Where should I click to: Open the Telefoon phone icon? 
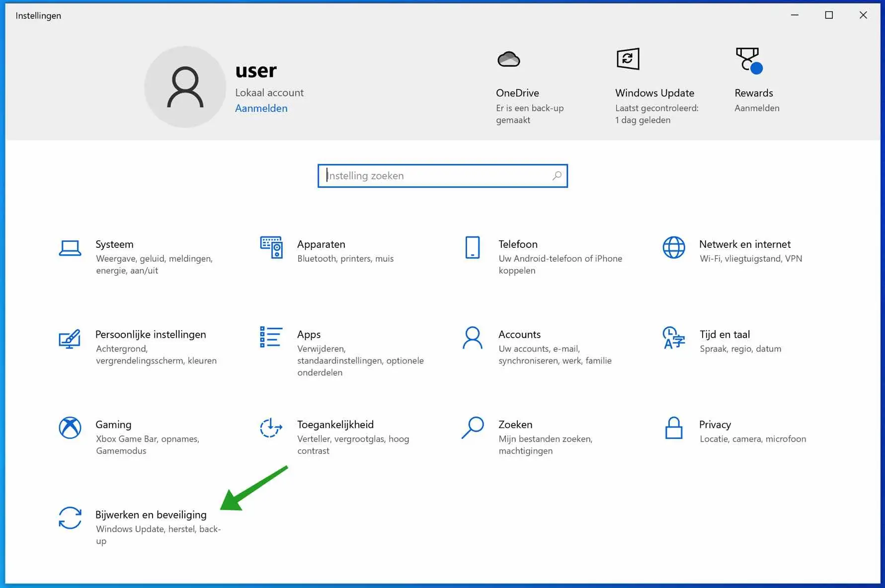473,247
